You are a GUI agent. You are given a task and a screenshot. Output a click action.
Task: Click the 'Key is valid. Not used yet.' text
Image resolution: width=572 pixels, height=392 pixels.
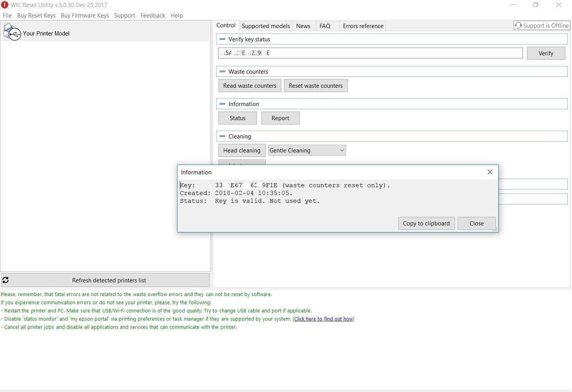[x=267, y=201]
